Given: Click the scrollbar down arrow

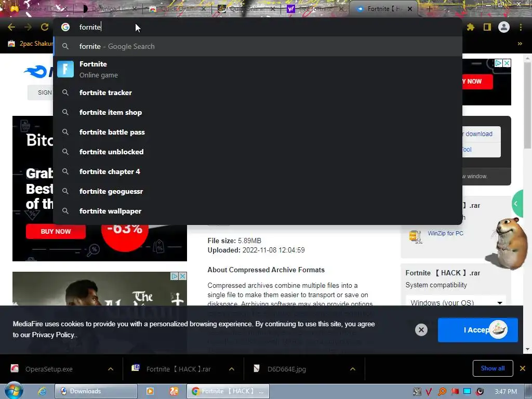Looking at the screenshot, I should (528, 349).
